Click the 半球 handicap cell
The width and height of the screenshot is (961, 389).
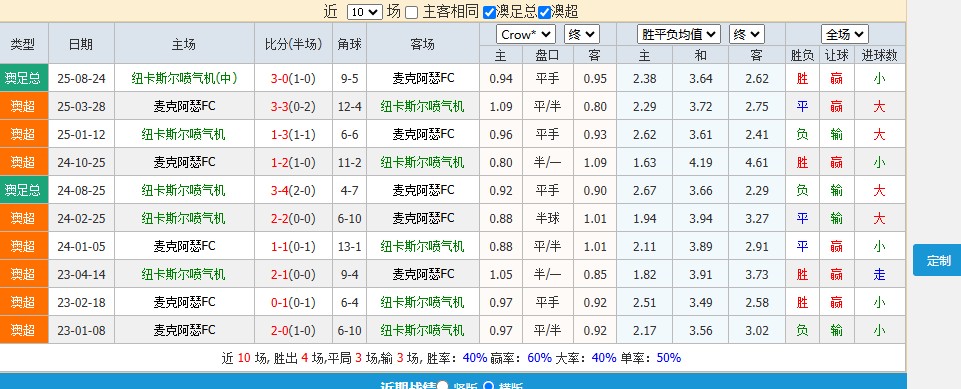pos(547,218)
